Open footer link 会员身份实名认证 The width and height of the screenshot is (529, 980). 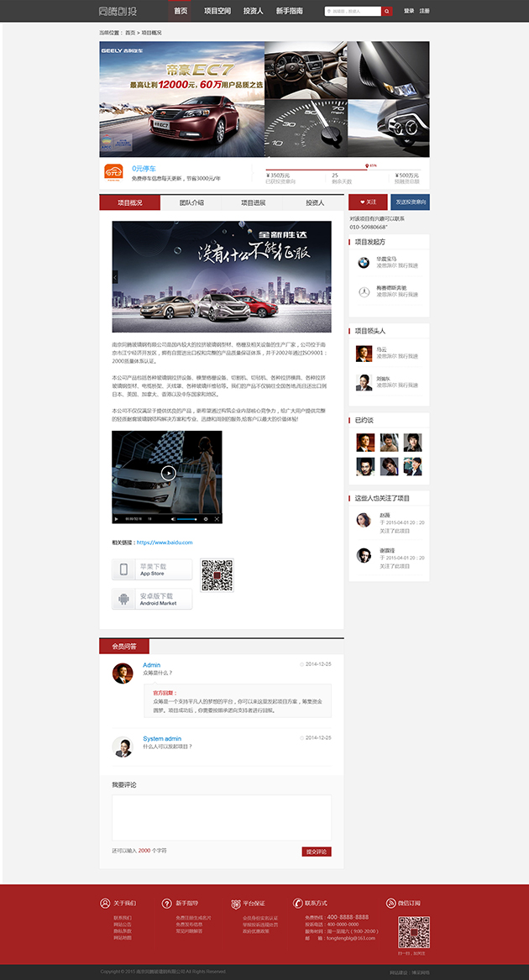click(x=261, y=918)
